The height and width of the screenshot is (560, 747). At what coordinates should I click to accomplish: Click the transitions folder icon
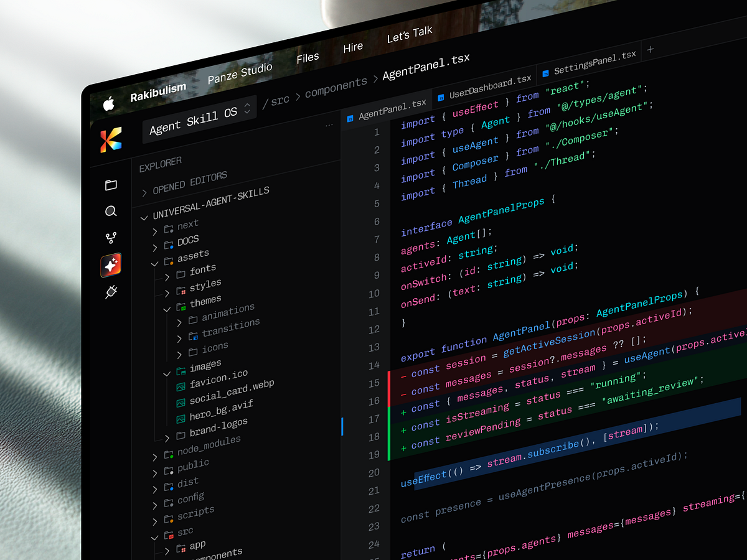tap(193, 337)
